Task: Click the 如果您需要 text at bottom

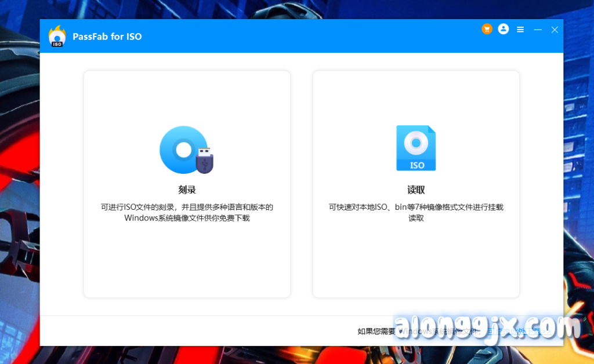Action: click(376, 332)
